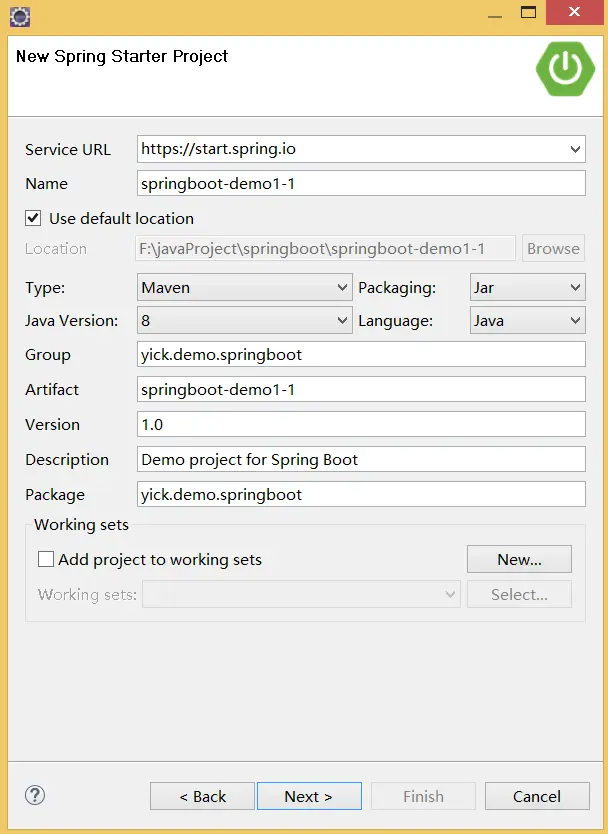Uncheck Use default location checkbox

[33, 218]
